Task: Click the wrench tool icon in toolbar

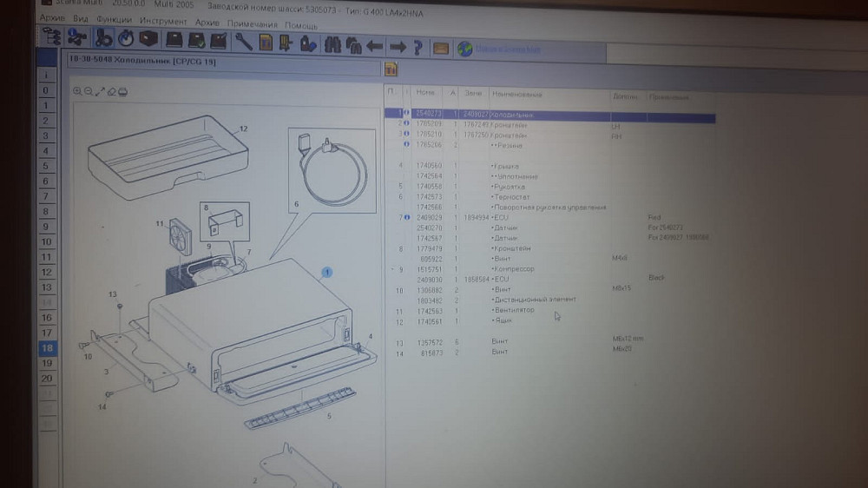Action: pyautogui.click(x=243, y=42)
